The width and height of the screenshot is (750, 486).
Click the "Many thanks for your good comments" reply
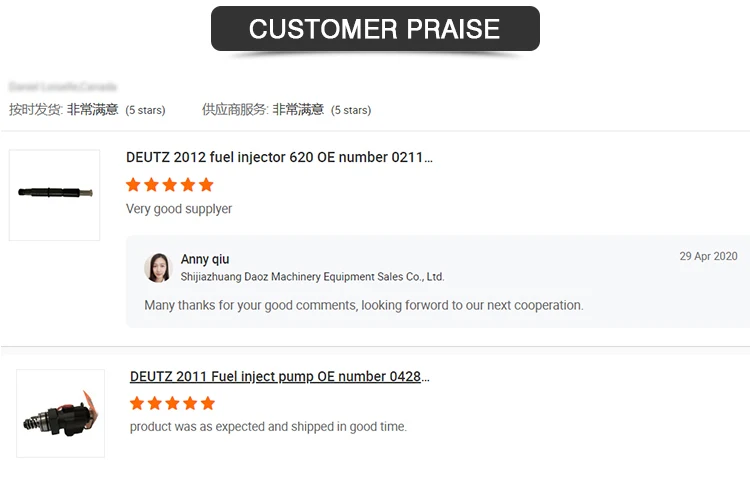coord(363,305)
